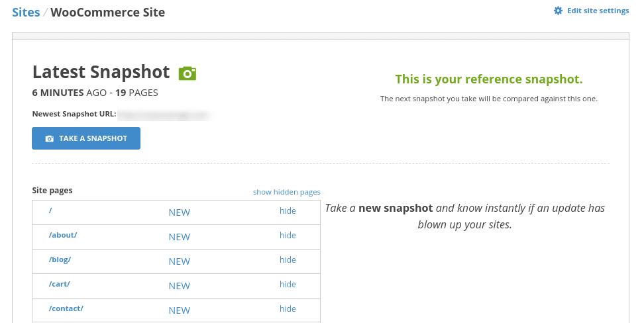Hide the /contact/ page

click(x=288, y=309)
